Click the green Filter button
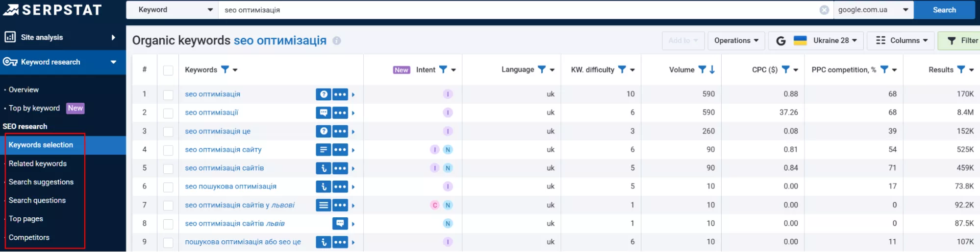Screen dimensions: 980x252 pos(959,41)
